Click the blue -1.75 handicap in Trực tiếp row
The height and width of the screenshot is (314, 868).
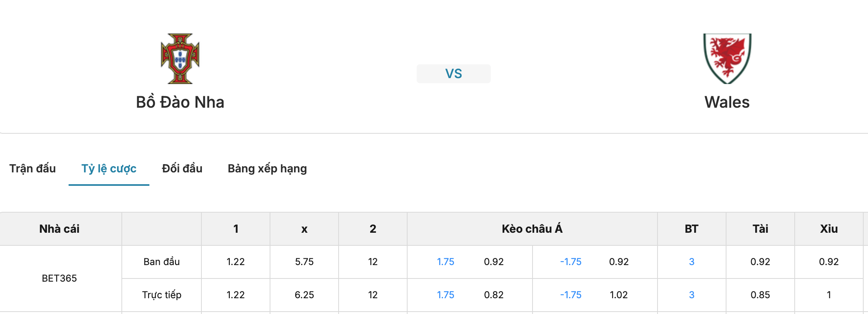(571, 295)
